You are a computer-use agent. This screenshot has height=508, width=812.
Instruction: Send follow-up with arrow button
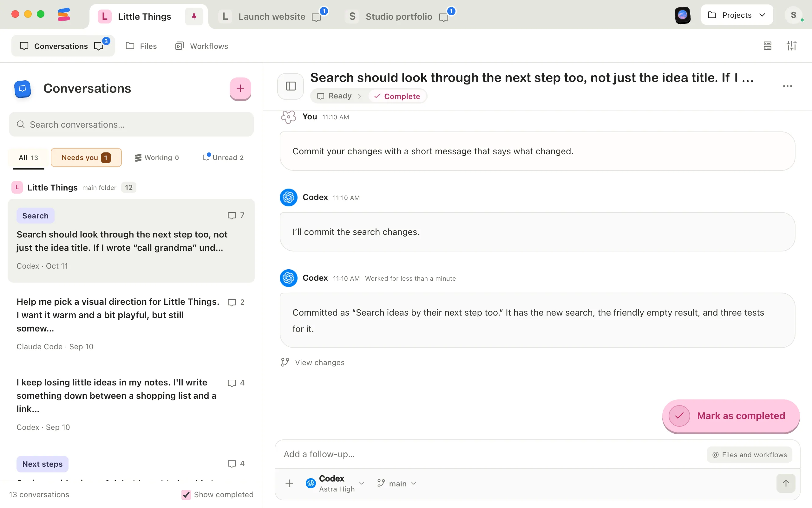click(x=786, y=484)
